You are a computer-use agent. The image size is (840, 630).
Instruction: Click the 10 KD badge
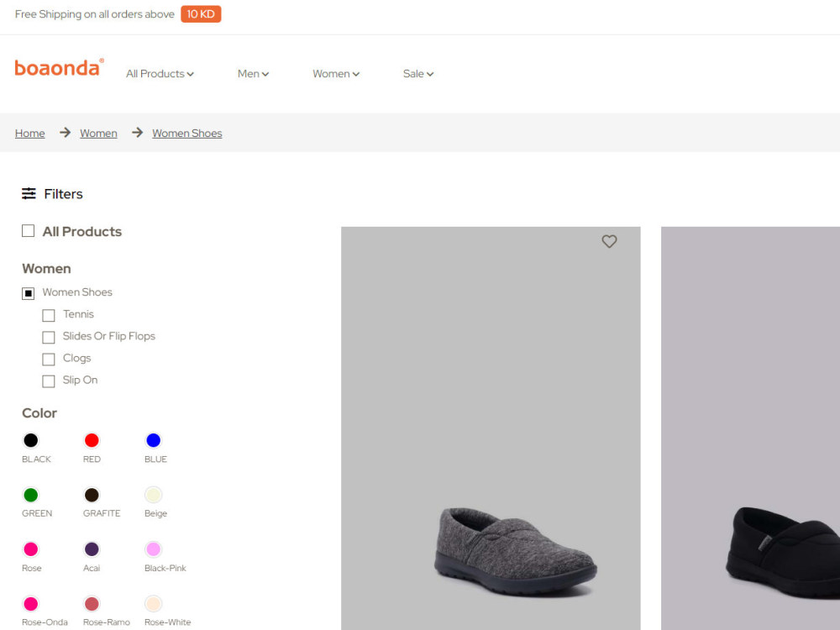[x=201, y=14]
